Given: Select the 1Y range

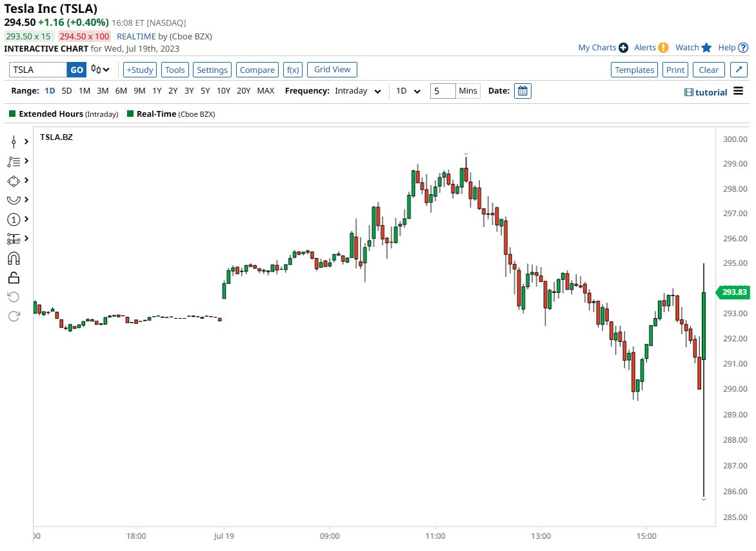Looking at the screenshot, I should click(157, 90).
